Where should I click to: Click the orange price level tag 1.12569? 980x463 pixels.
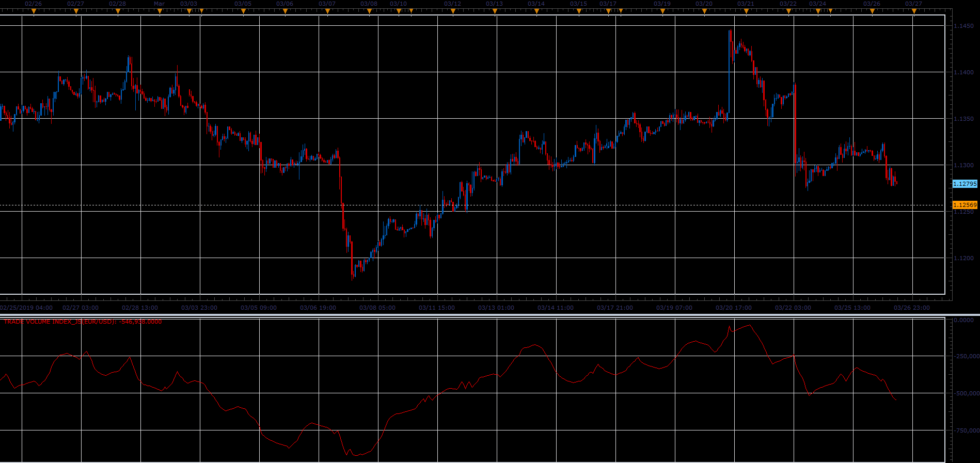pos(965,205)
